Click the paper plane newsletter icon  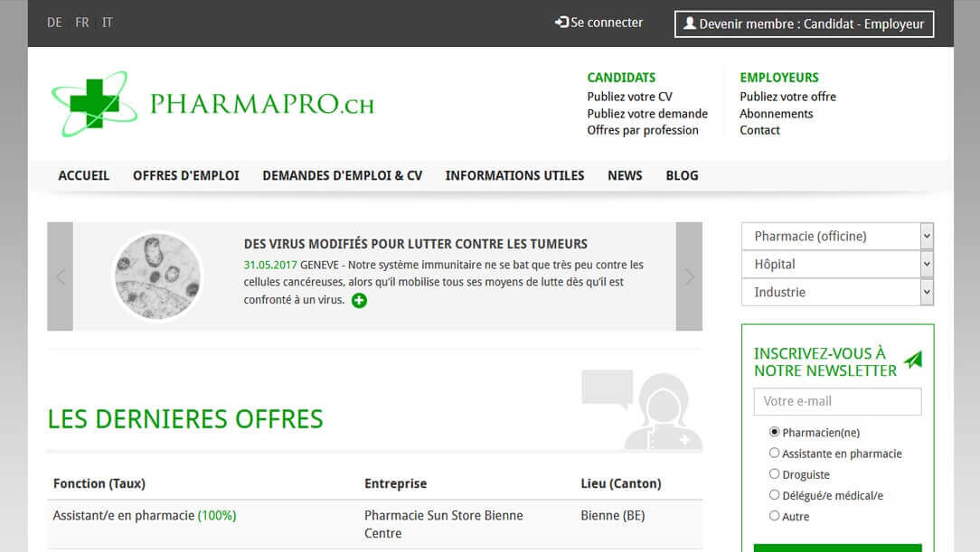pyautogui.click(x=913, y=360)
